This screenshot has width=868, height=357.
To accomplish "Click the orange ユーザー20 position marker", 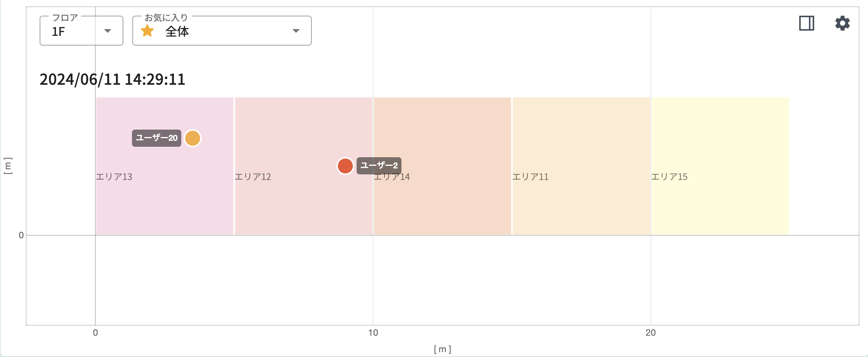I will [193, 138].
